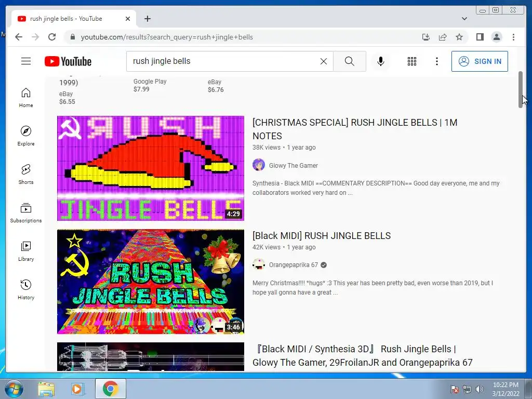
Task: Open Windows Media Player from taskbar
Action: 77,389
